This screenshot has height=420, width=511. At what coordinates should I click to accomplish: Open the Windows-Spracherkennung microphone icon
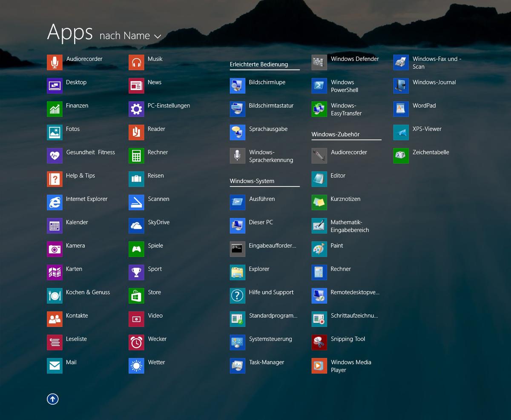click(x=238, y=156)
